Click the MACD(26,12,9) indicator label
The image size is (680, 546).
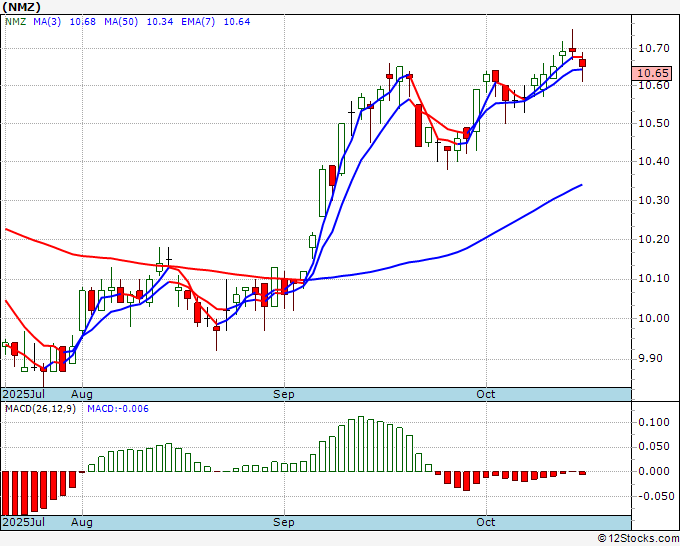coord(40,409)
